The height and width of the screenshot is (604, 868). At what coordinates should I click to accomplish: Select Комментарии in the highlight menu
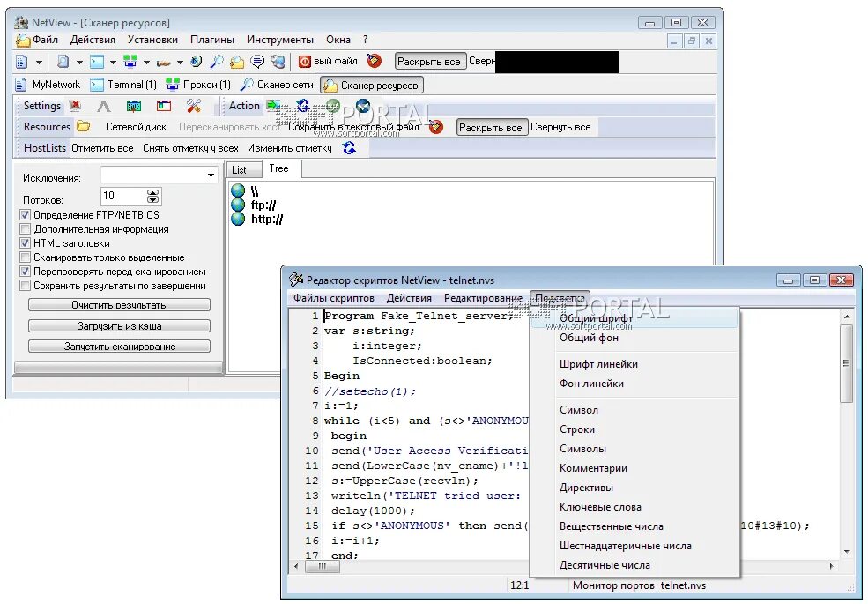593,468
